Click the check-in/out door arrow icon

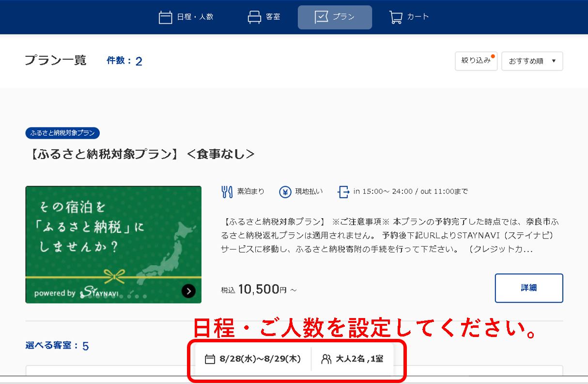coord(343,192)
